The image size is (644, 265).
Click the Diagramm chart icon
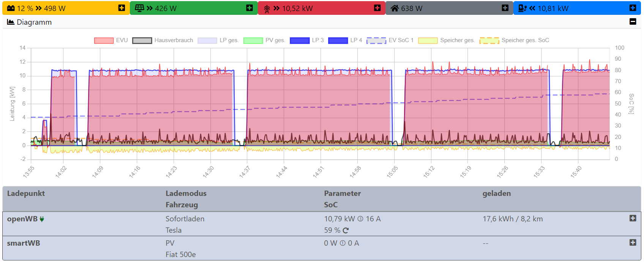tap(11, 22)
